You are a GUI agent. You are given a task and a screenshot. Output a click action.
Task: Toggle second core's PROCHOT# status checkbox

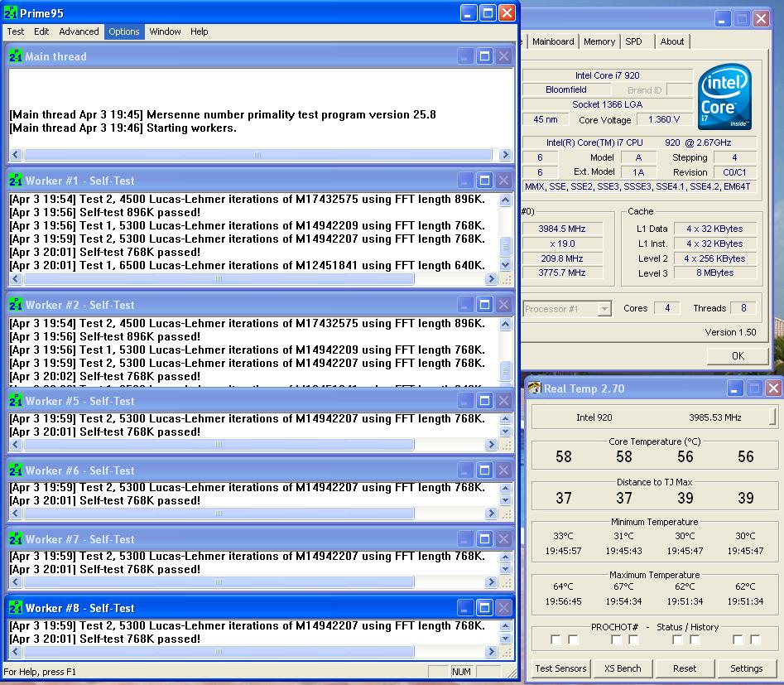pos(616,639)
